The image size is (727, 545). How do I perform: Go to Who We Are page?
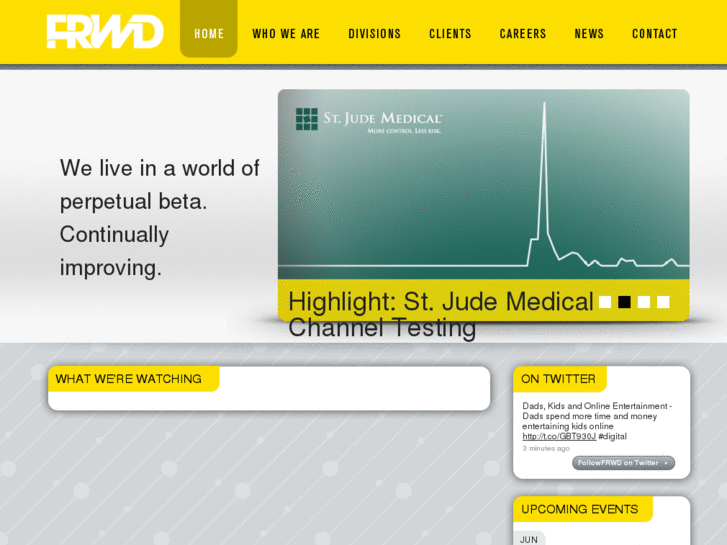tap(286, 34)
